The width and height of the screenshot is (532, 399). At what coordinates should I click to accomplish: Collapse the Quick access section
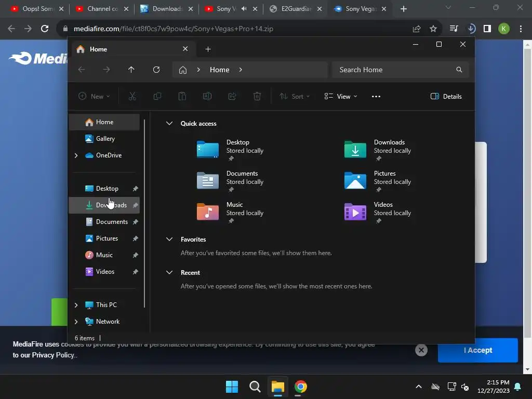coord(169,124)
